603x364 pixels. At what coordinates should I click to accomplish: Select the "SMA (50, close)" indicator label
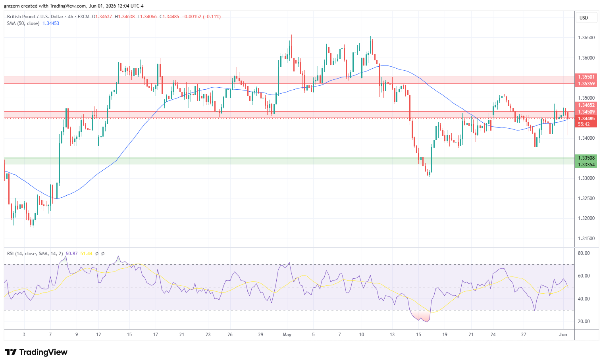[23, 23]
